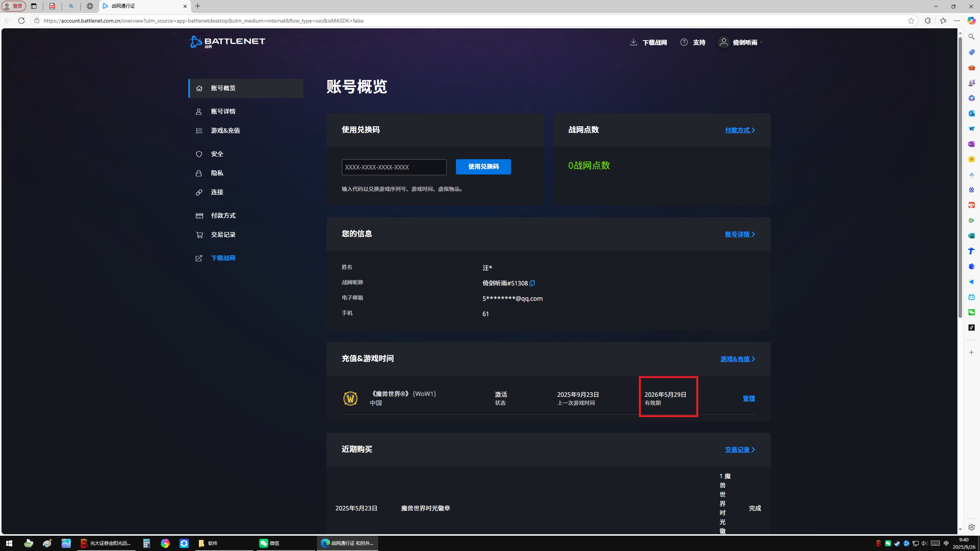The width and height of the screenshot is (980, 551).
Task: Click the 连接 link icon in sidebar
Action: [x=199, y=192]
